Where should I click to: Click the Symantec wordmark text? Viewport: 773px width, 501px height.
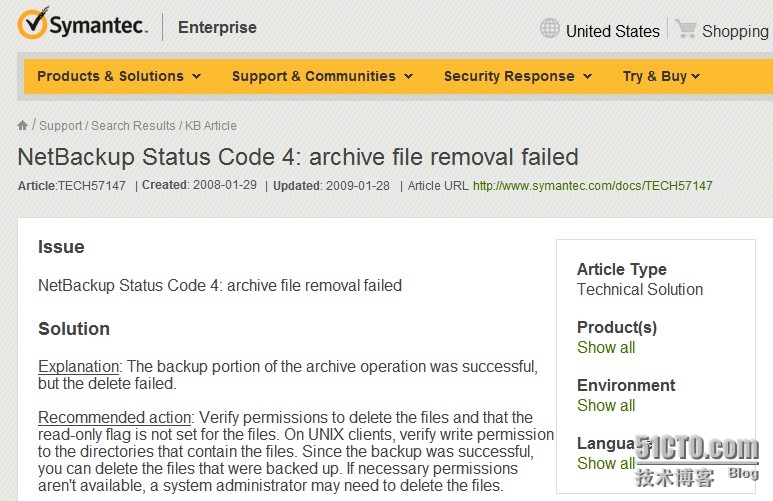(x=99, y=27)
